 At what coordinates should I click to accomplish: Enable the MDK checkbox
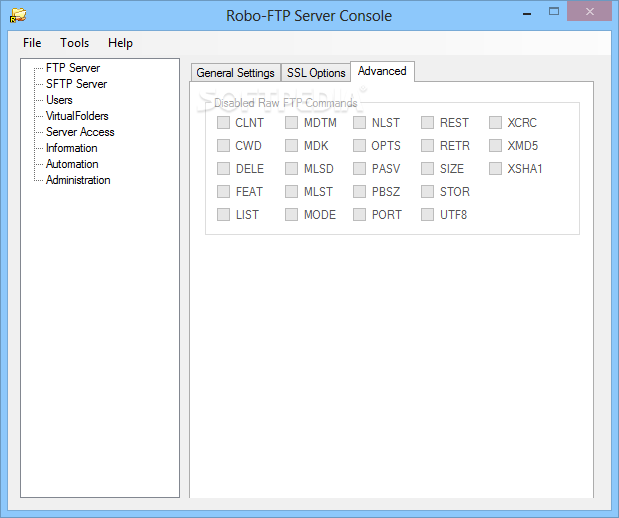[x=291, y=145]
